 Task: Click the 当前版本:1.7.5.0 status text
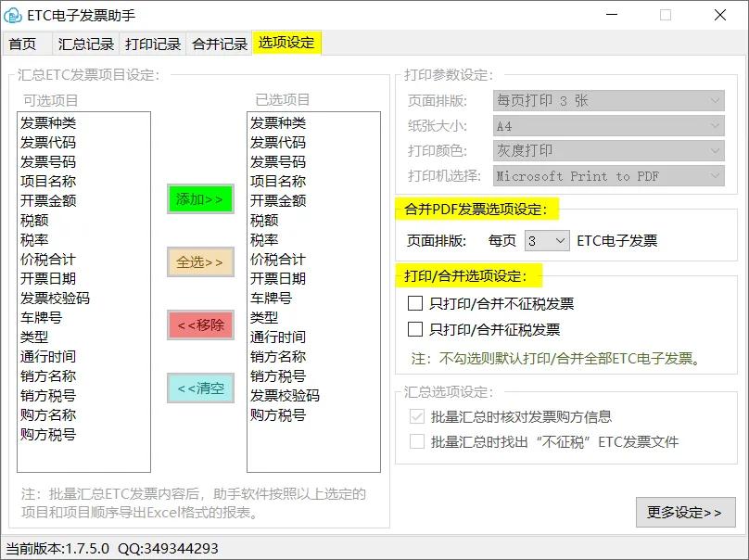pyautogui.click(x=57, y=548)
